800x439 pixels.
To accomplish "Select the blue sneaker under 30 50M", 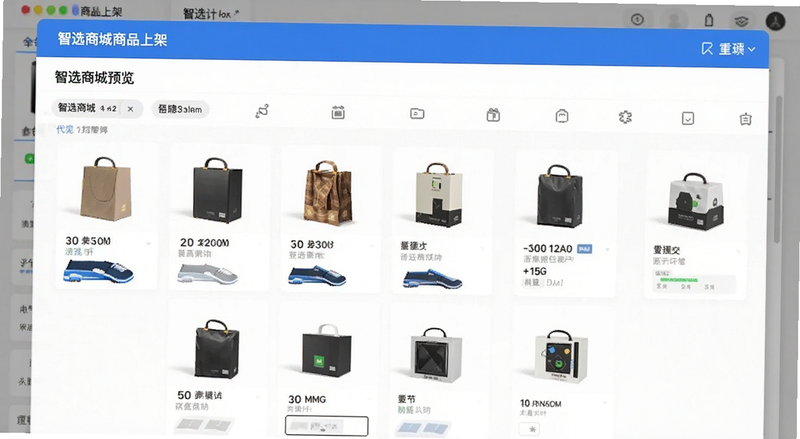I will click(98, 271).
